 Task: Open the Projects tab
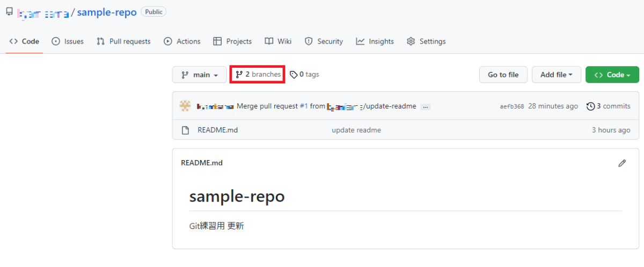click(x=232, y=41)
